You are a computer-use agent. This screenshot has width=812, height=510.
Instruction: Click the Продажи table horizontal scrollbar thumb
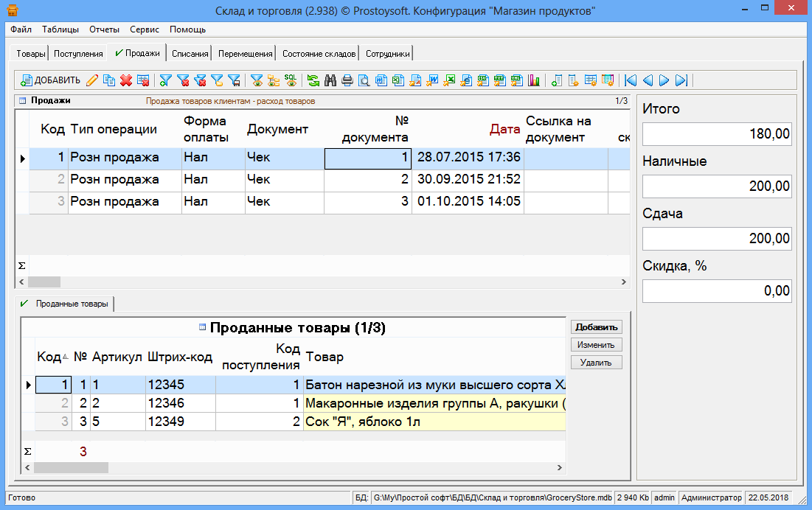click(44, 282)
